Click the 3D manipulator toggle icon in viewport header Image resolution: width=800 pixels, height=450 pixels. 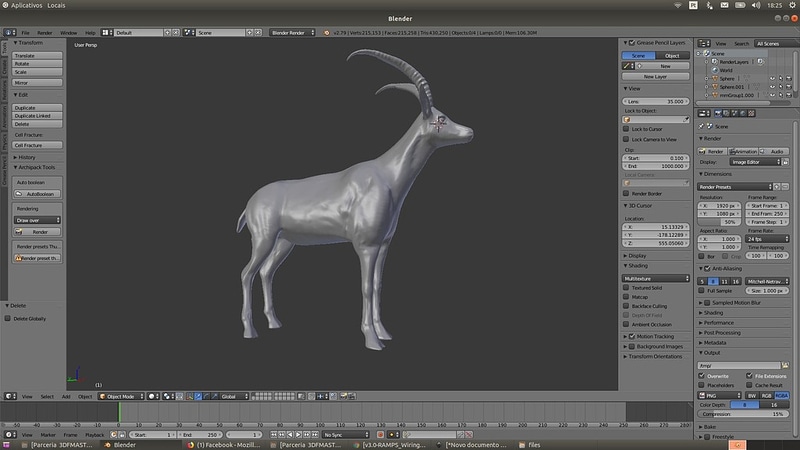point(190,396)
